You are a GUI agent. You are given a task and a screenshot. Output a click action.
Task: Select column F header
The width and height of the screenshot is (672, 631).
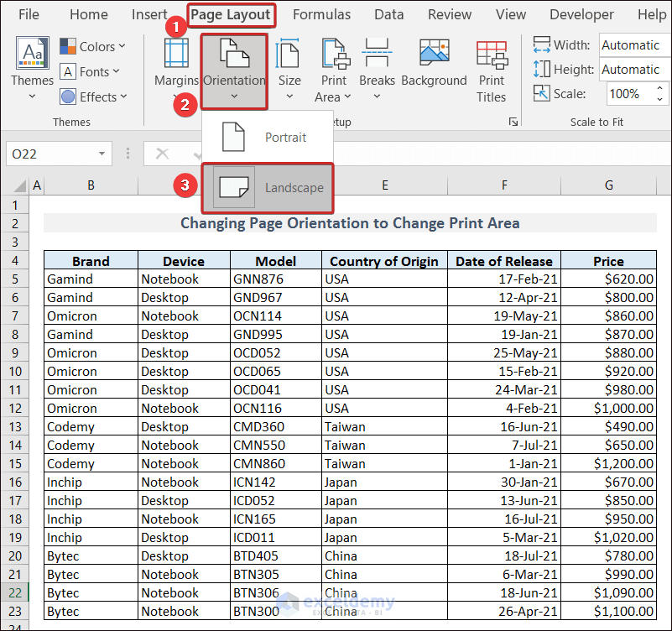coord(504,185)
